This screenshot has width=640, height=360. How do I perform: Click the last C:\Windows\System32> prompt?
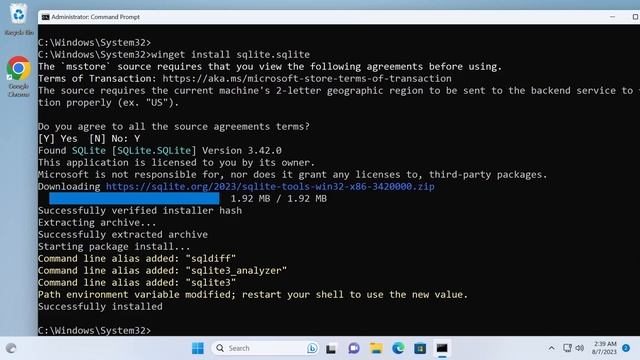point(94,330)
